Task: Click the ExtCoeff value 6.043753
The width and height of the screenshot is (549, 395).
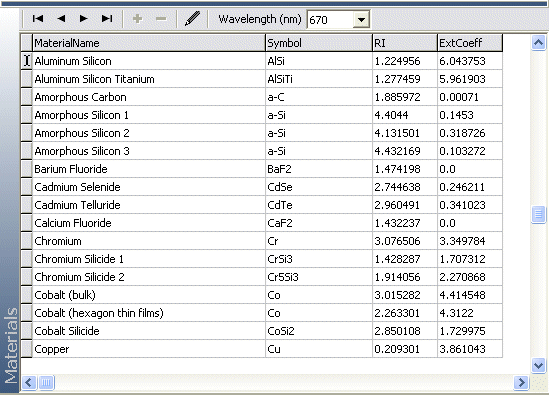Action: tap(470, 61)
